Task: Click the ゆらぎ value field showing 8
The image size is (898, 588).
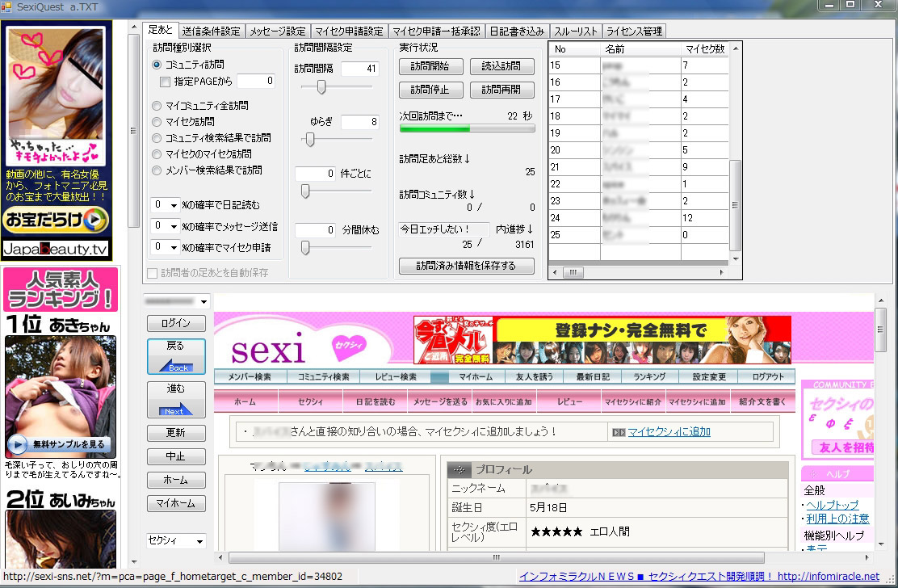Action: [359, 122]
